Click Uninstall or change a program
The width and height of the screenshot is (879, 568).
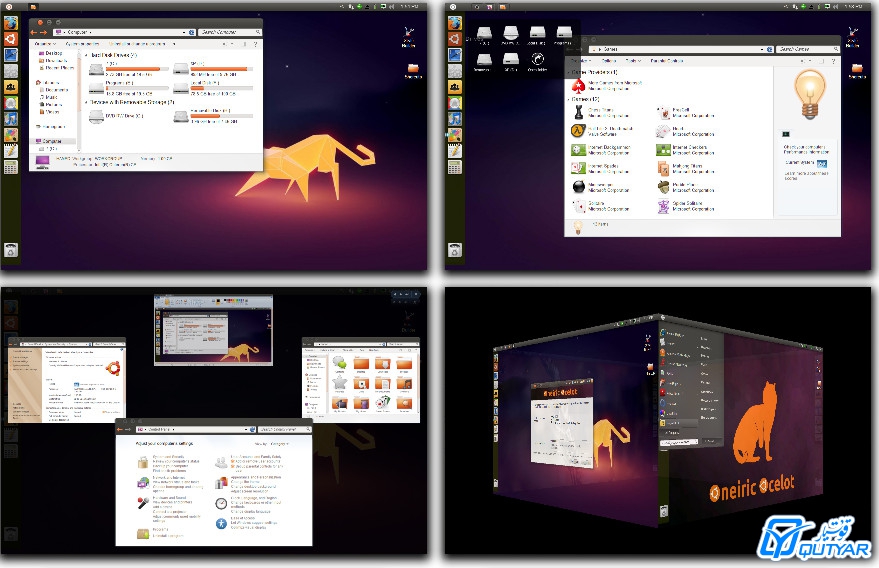pos(137,44)
